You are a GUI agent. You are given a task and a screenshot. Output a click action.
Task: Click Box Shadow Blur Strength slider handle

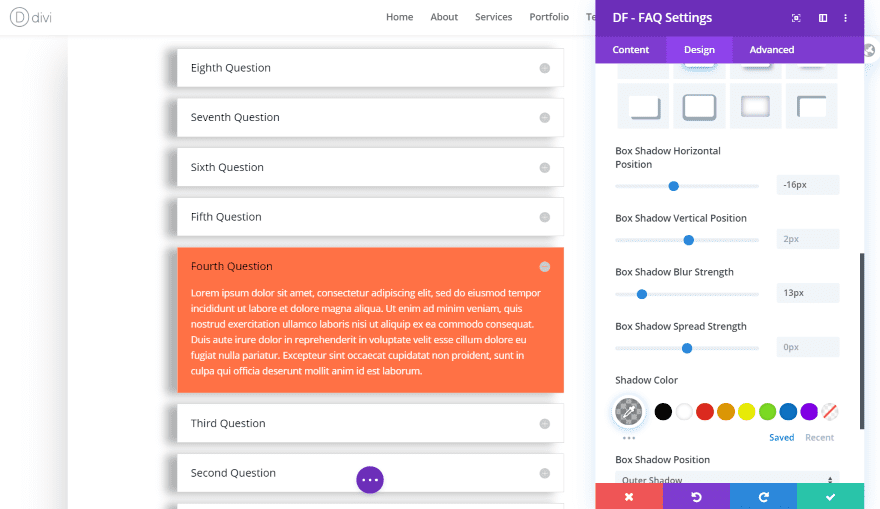(642, 294)
